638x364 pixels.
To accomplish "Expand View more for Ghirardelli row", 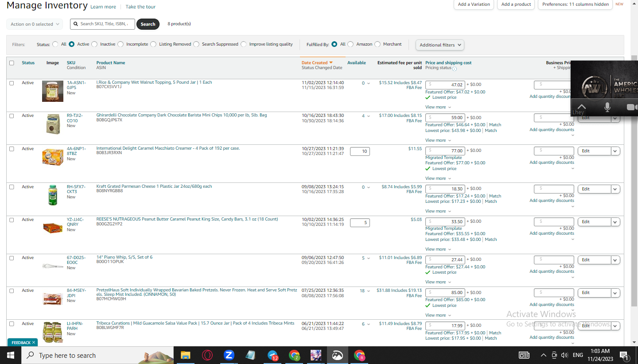I will tap(438, 140).
